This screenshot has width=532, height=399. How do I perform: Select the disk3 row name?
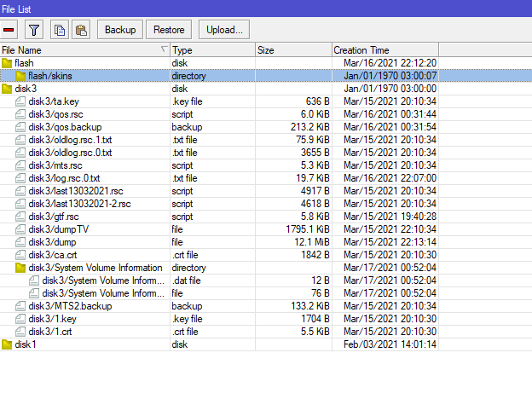click(x=26, y=89)
